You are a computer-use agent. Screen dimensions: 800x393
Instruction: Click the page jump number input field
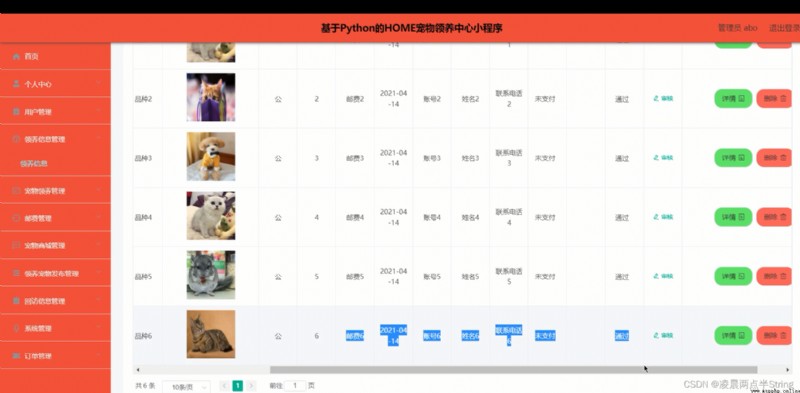[295, 386]
